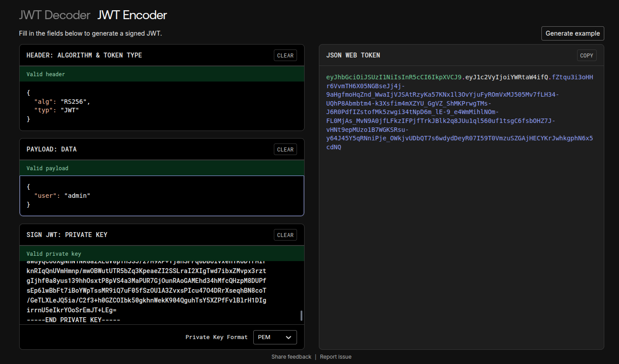Click the closing brace in payload editor
The height and width of the screenshot is (364, 619).
pos(29,204)
